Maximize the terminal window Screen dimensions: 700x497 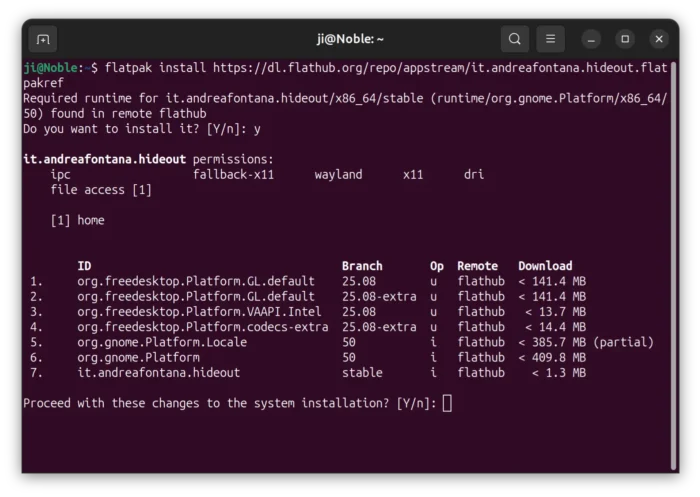point(625,39)
